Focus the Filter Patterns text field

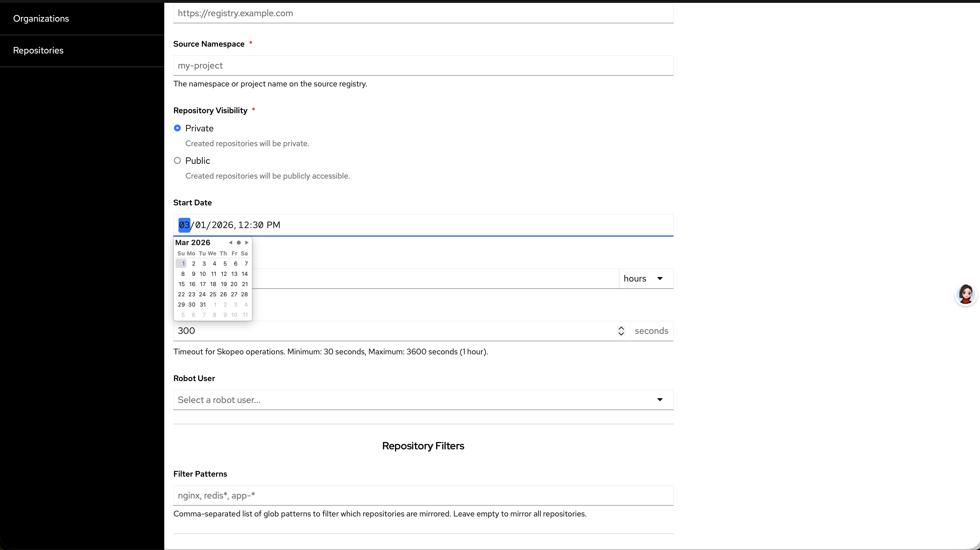click(423, 495)
